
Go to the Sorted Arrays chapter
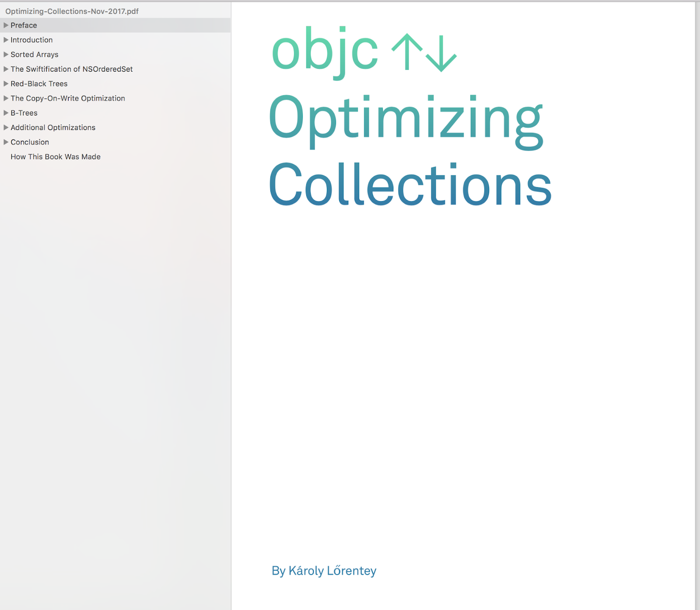tap(35, 55)
